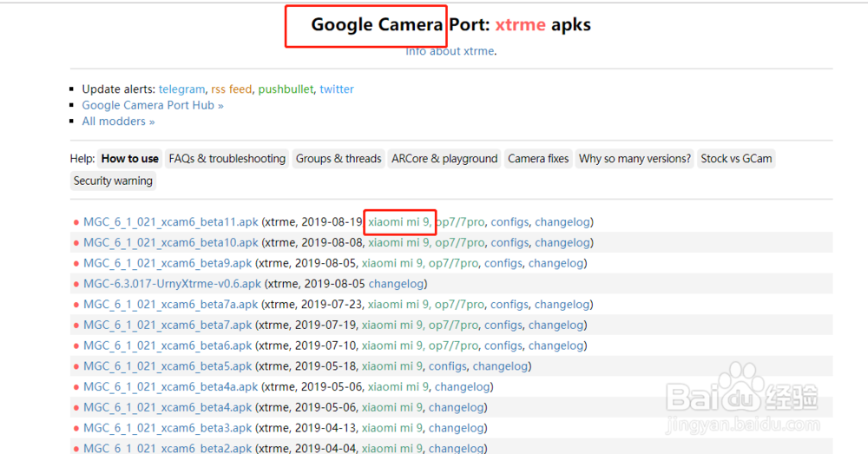Screen dimensions: 868x454
Task: Open the rss feed link
Action: 232,89
